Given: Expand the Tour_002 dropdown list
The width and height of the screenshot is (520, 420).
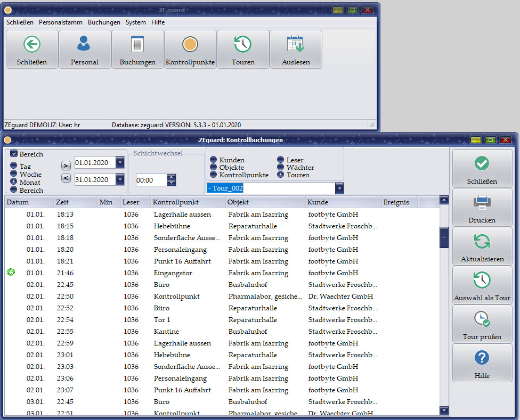Looking at the screenshot, I should [x=339, y=188].
